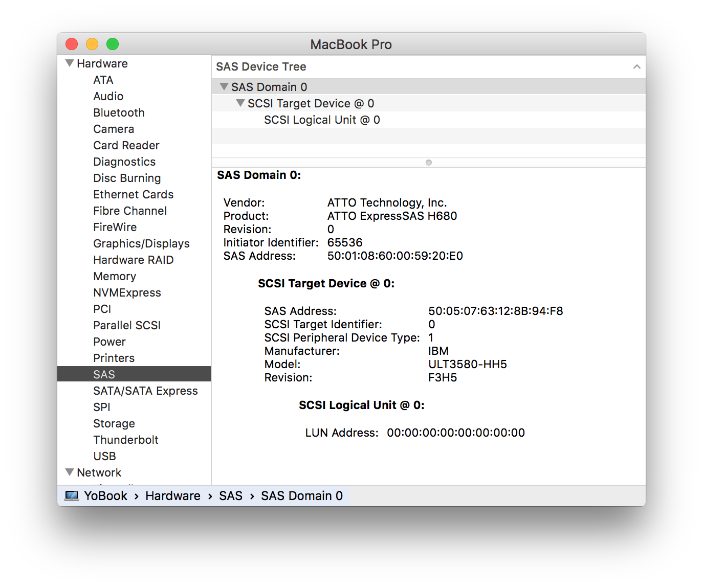Select the Network heading in sidebar
The height and width of the screenshot is (588, 703).
[99, 472]
